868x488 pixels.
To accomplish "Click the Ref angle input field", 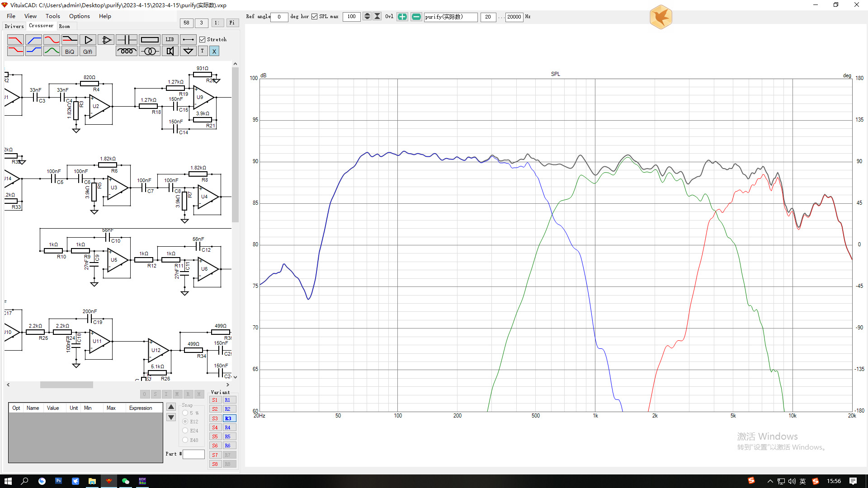I will click(279, 17).
